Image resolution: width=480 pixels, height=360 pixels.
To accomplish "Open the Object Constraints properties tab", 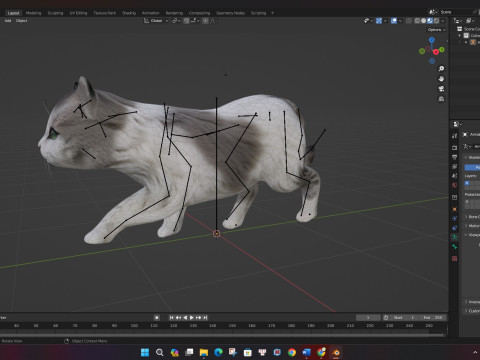I will [455, 228].
